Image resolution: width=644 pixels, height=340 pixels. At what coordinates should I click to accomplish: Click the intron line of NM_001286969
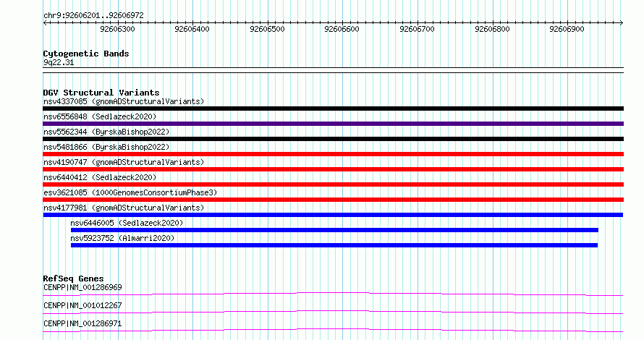click(333, 294)
